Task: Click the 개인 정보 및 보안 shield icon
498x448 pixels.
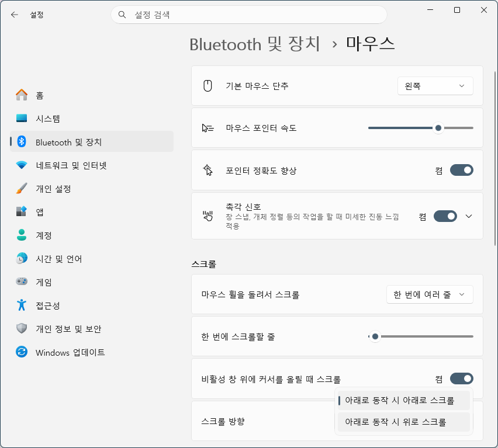Action: click(22, 328)
